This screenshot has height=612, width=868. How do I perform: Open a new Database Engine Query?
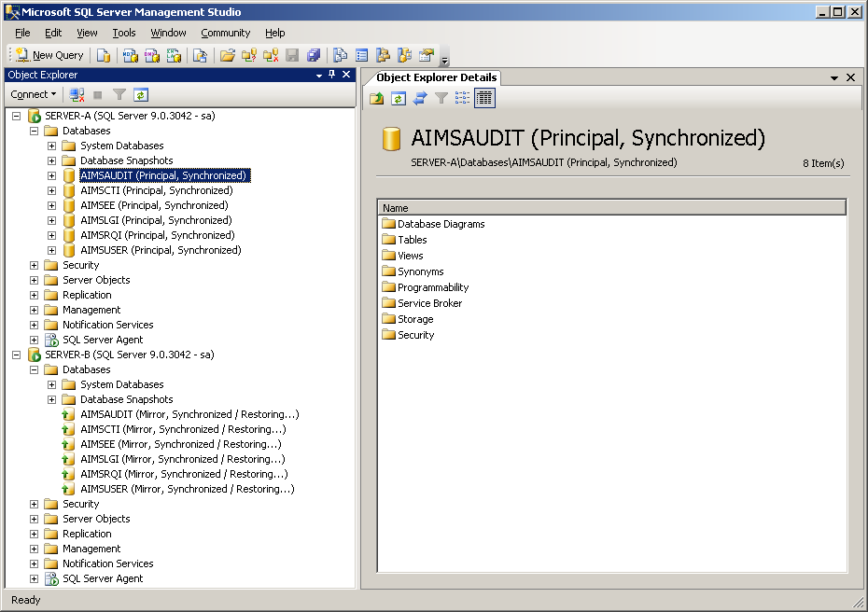click(104, 54)
